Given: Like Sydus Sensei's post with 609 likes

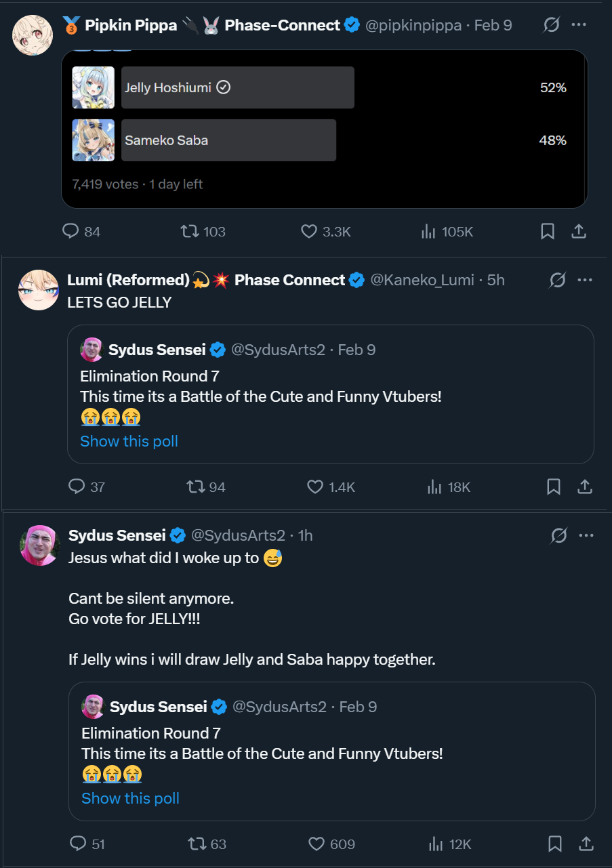Looking at the screenshot, I should point(331,844).
